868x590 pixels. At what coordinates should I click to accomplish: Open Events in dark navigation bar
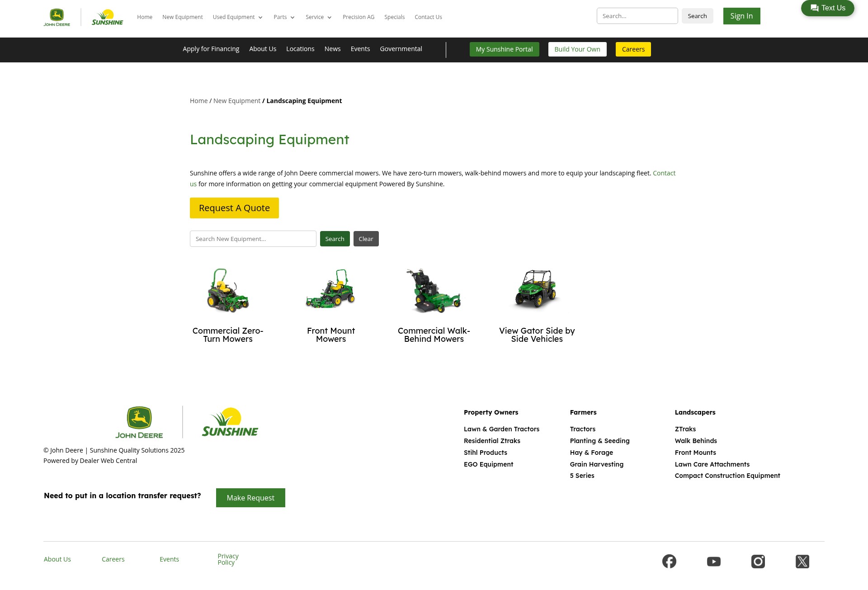360,49
